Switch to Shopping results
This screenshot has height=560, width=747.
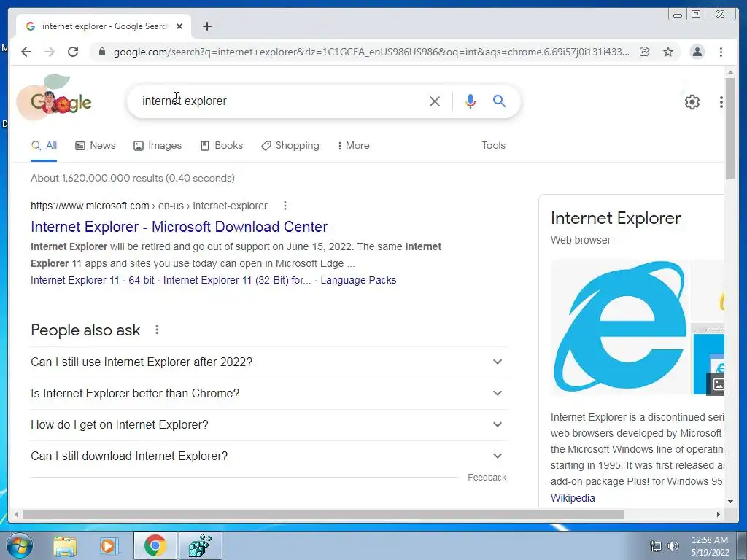[x=290, y=146]
